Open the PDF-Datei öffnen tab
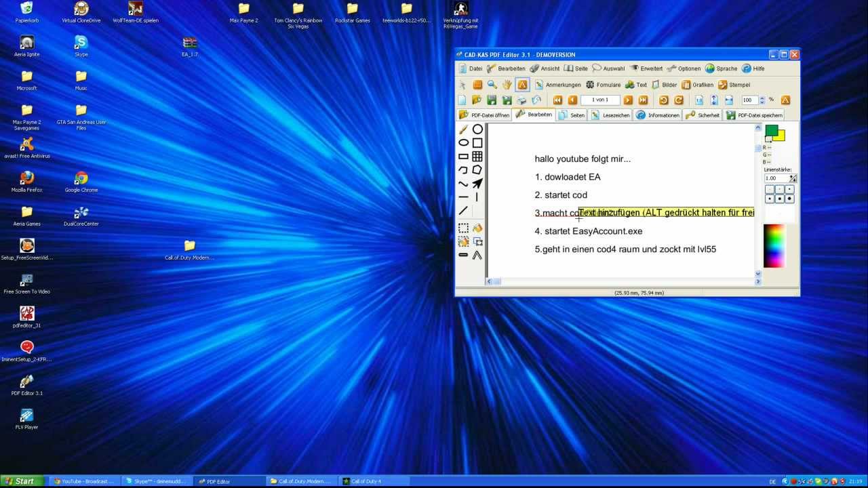This screenshot has height=488, width=868. 484,115
